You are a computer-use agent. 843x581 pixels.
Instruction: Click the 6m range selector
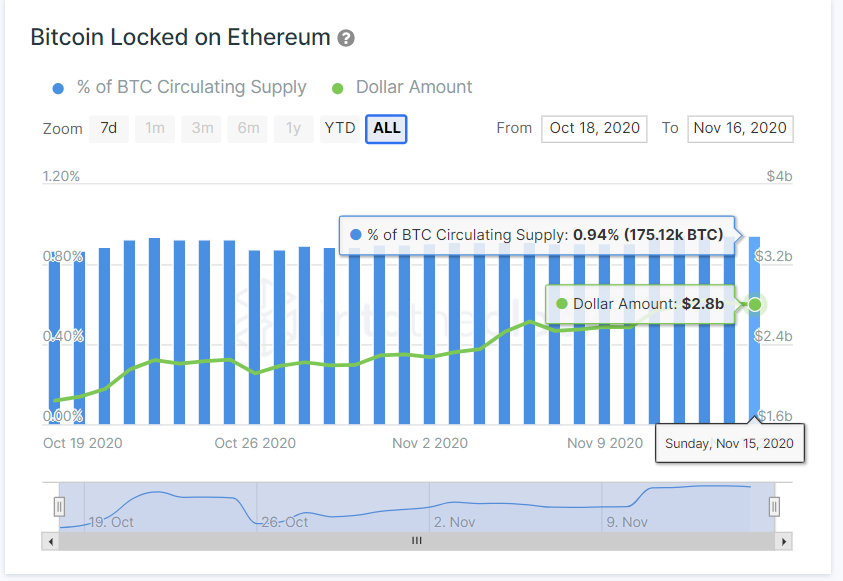coord(247,128)
